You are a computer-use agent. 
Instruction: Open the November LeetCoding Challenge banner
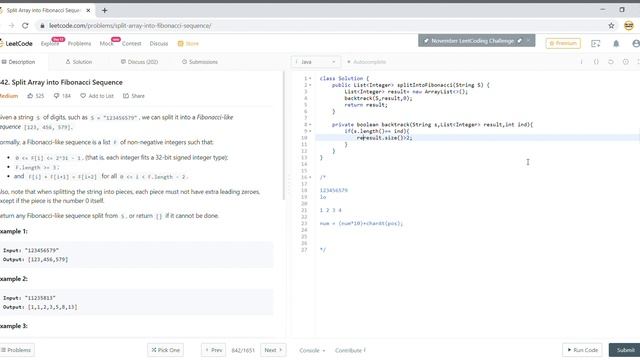(472, 41)
